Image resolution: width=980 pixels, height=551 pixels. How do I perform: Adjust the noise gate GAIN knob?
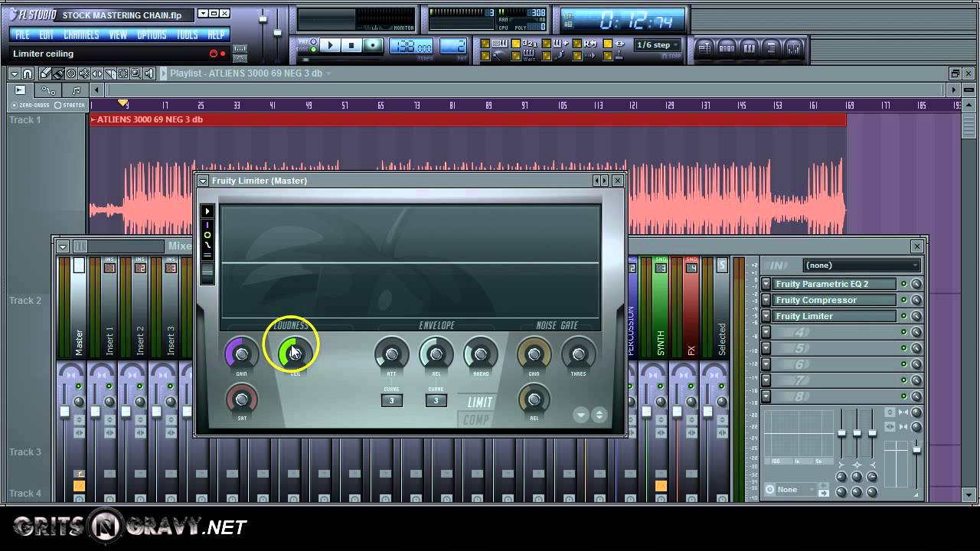[534, 354]
